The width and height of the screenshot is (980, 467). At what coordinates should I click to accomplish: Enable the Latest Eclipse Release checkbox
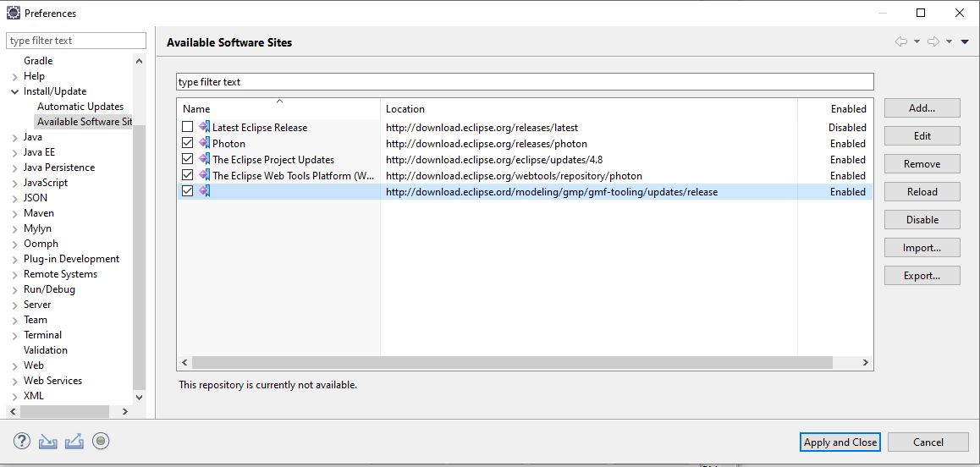coord(188,128)
